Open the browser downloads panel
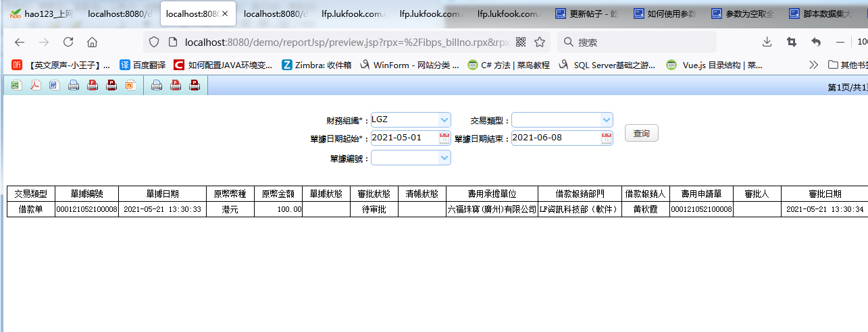868x332 pixels. click(767, 42)
